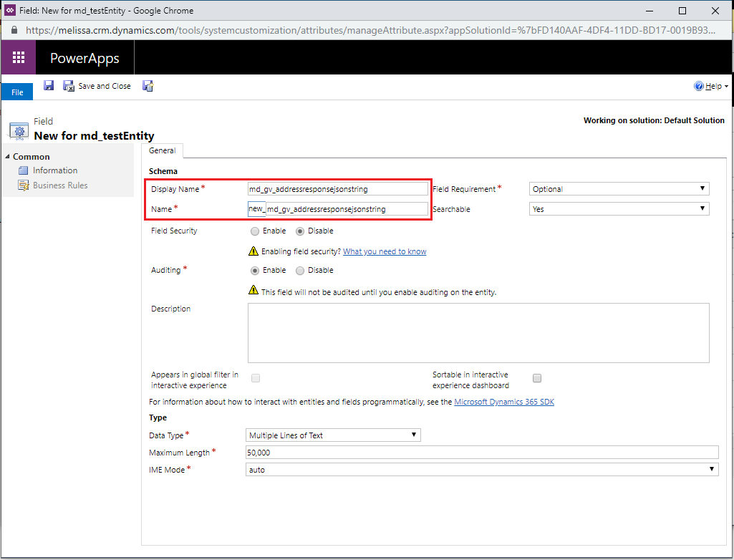734x560 pixels.
Task: Click the Type section heading
Action: tap(158, 417)
